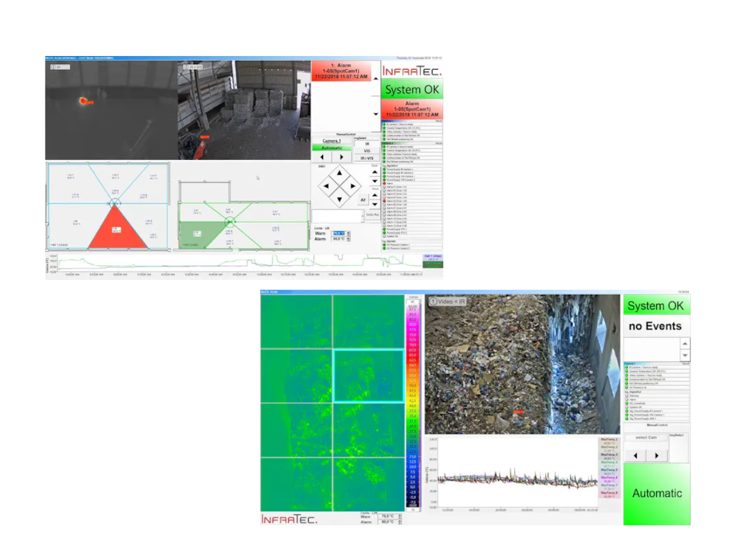Screen dimensions: 747x560
Task: Step Alarm limit value in upper window
Action: [x=348, y=239]
